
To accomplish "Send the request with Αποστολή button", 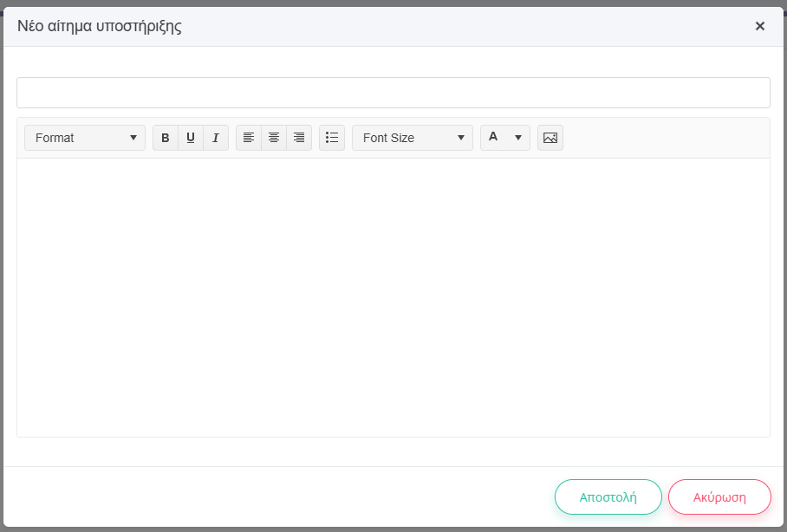I will tap(608, 496).
